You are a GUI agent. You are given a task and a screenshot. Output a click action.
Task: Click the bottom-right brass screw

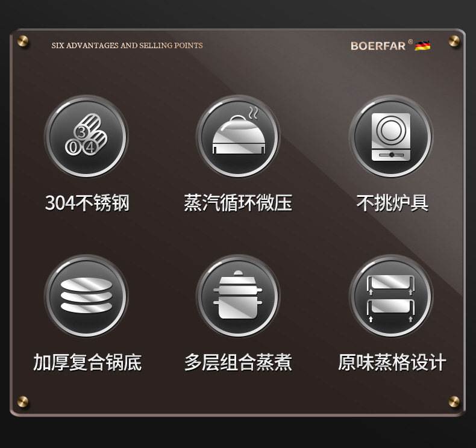[x=454, y=401]
